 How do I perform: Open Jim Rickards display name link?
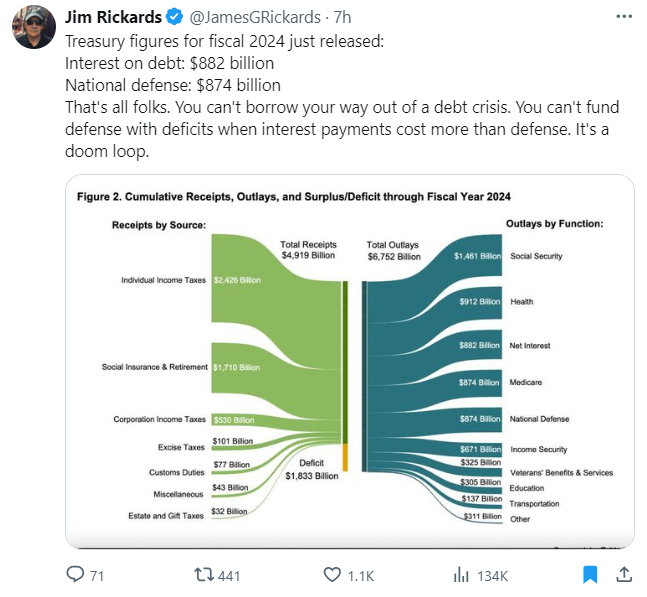[111, 16]
